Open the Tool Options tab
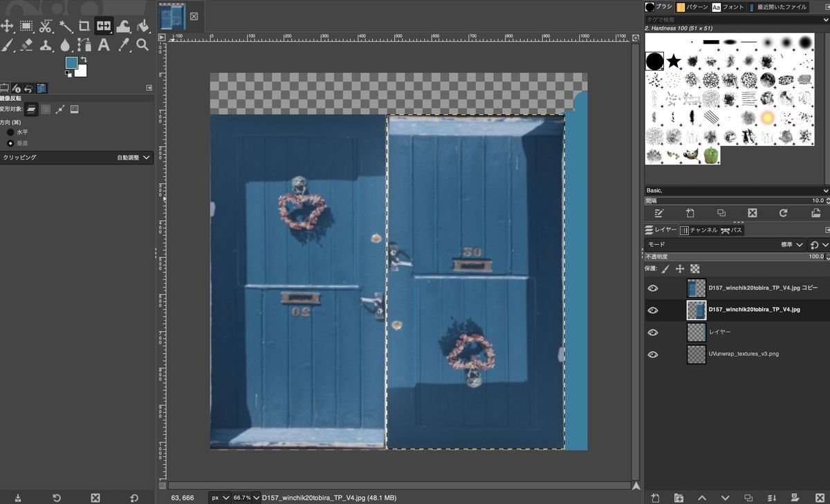The width and height of the screenshot is (830, 504). coord(5,88)
